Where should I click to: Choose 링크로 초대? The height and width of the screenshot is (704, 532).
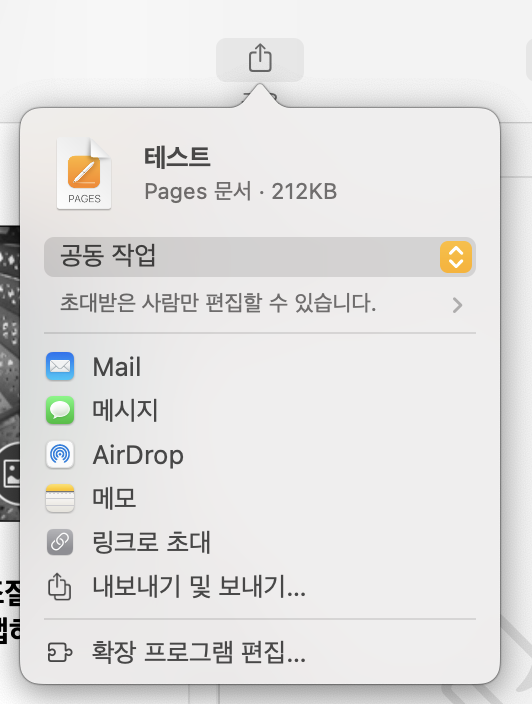(x=151, y=542)
